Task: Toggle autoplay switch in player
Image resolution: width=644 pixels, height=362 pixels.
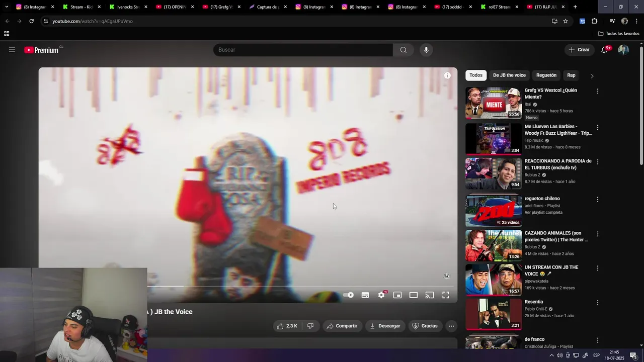Action: pyautogui.click(x=348, y=295)
